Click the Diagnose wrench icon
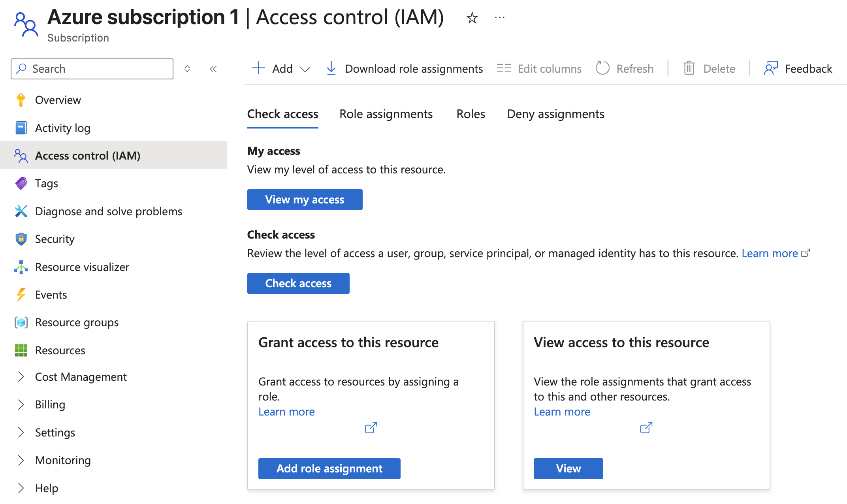 (21, 211)
